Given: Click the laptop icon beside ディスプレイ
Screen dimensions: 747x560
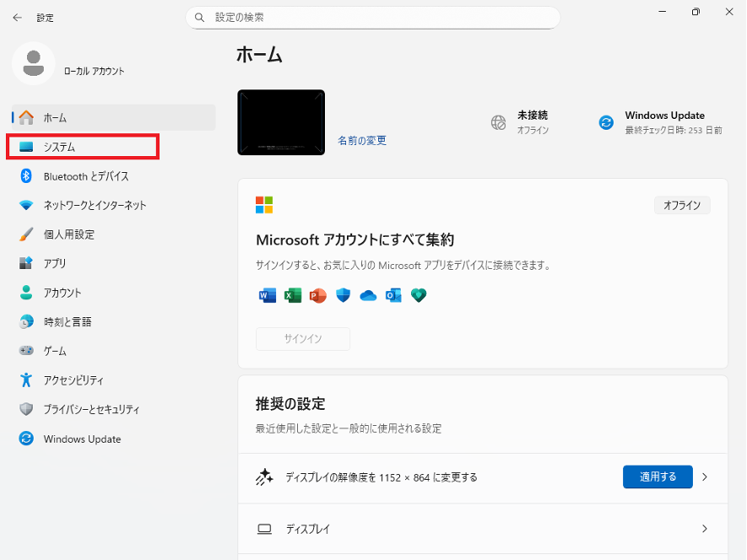Looking at the screenshot, I should pyautogui.click(x=264, y=529).
